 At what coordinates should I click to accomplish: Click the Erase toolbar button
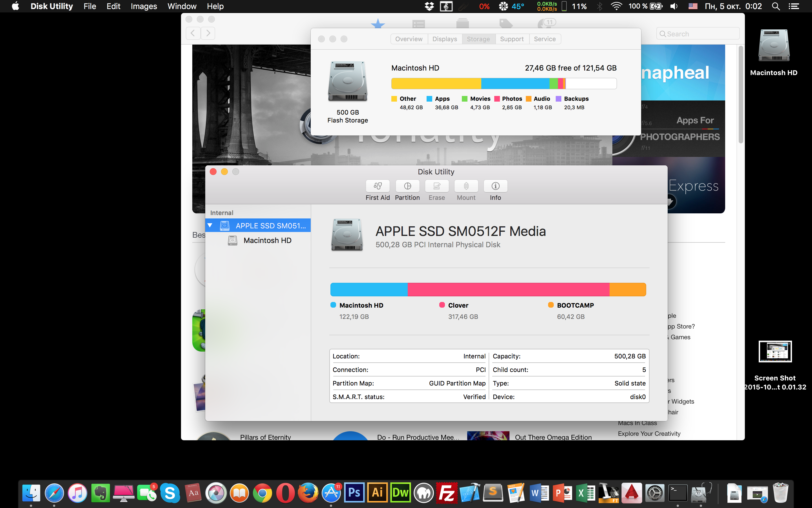436,190
